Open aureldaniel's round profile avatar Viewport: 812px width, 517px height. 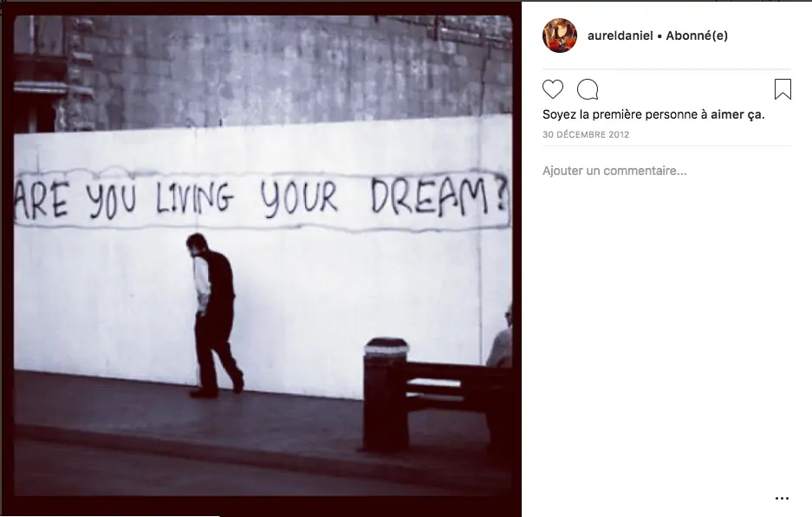click(559, 36)
